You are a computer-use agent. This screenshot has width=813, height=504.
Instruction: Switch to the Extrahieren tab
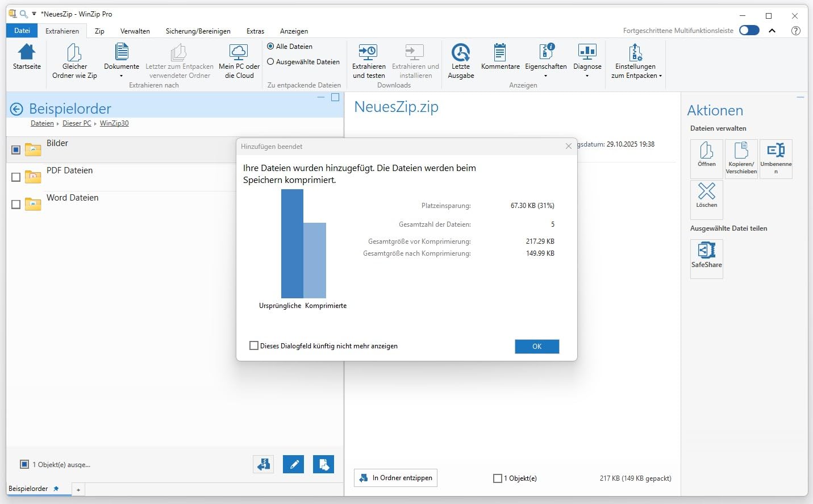coord(62,31)
